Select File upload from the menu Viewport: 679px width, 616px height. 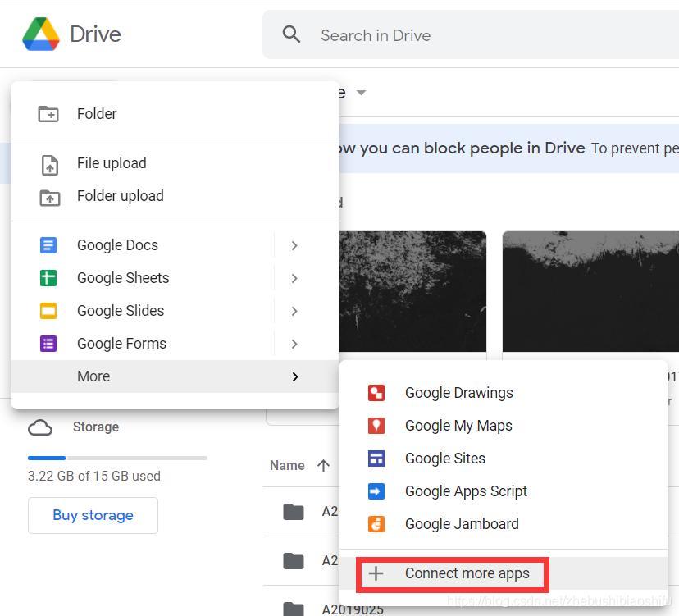(112, 163)
